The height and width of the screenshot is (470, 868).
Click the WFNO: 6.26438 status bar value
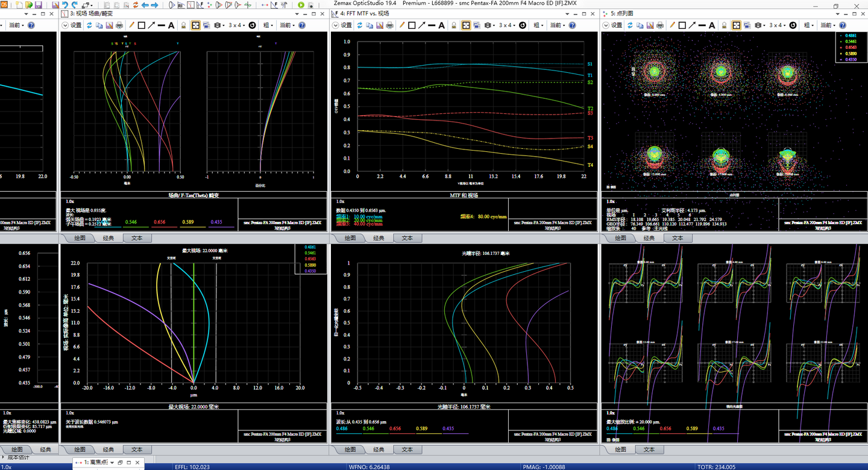(369, 467)
